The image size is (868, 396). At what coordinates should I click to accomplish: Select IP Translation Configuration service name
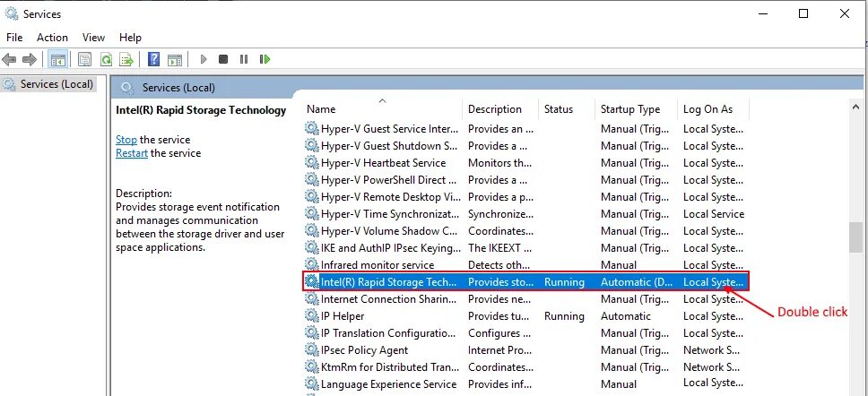(x=390, y=333)
